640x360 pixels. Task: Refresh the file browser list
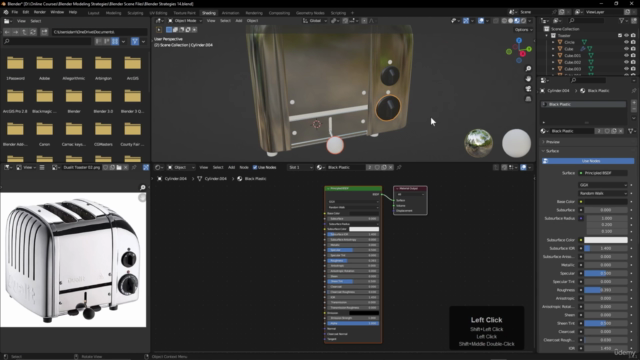point(33,32)
